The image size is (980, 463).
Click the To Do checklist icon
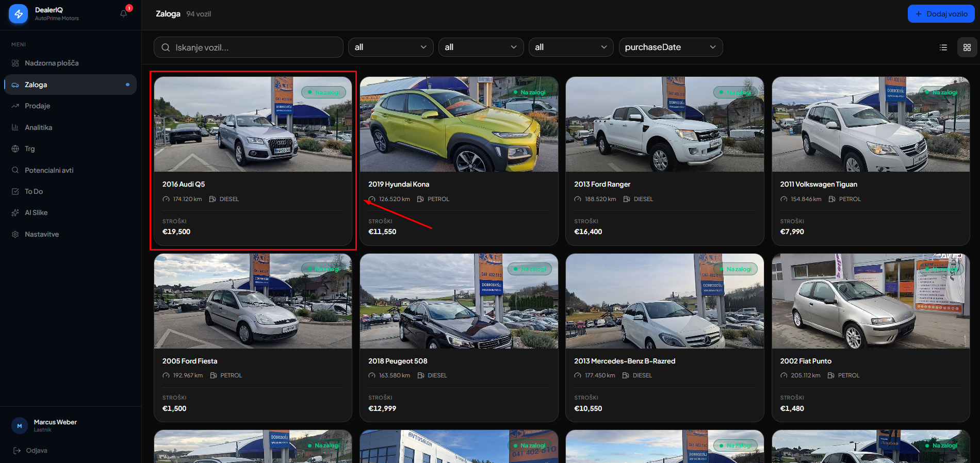15,191
